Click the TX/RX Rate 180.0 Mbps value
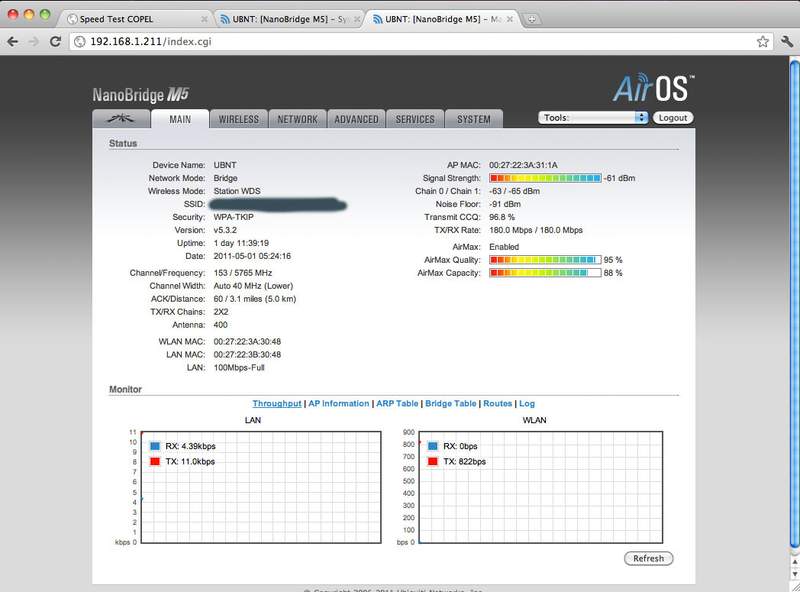This screenshot has height=592, width=800. tap(536, 230)
